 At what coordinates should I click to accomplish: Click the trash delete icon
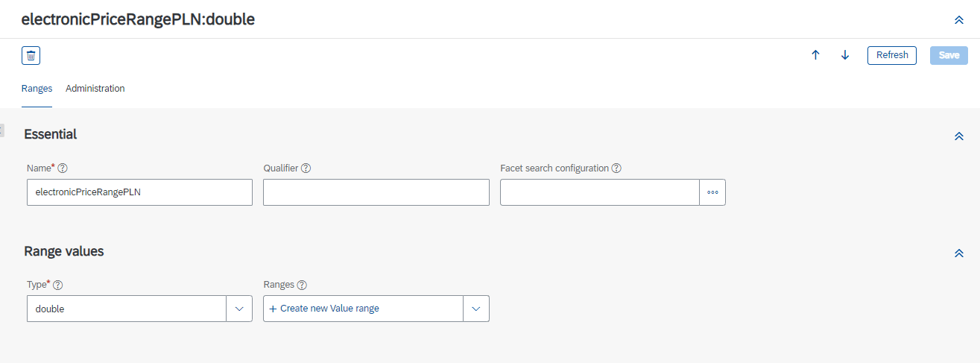point(31,55)
